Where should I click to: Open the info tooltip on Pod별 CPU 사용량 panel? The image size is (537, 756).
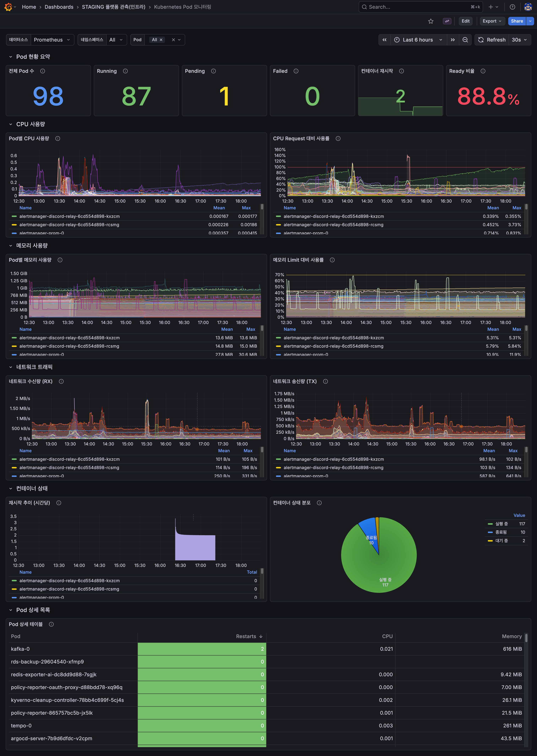[58, 138]
